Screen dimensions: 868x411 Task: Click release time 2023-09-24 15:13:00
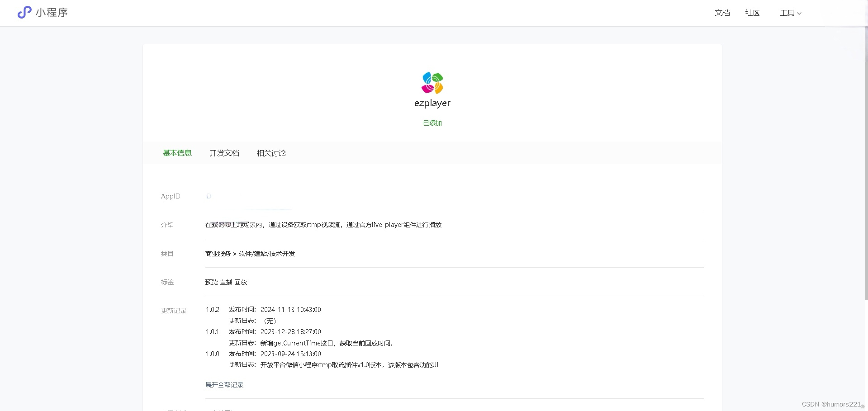pyautogui.click(x=291, y=354)
